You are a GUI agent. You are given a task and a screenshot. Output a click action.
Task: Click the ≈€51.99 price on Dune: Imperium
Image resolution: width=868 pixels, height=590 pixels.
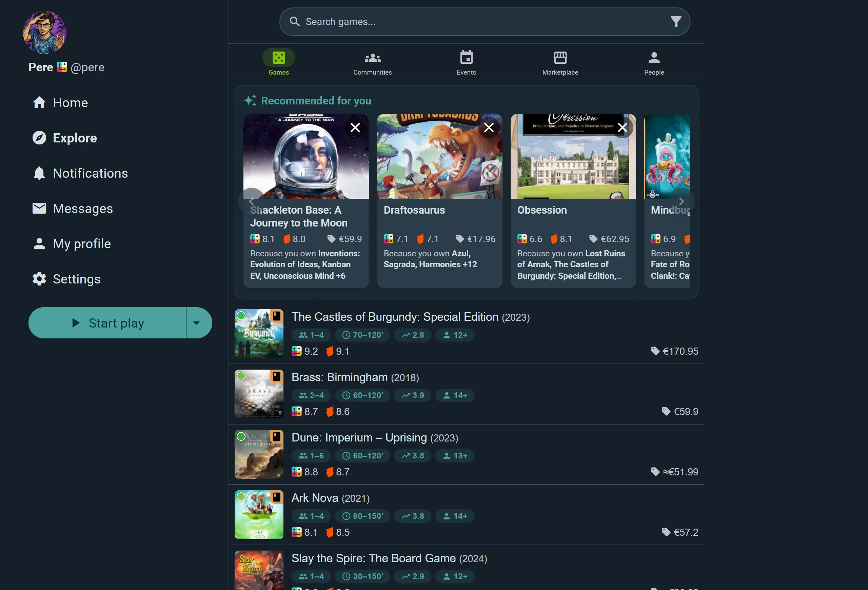point(674,472)
